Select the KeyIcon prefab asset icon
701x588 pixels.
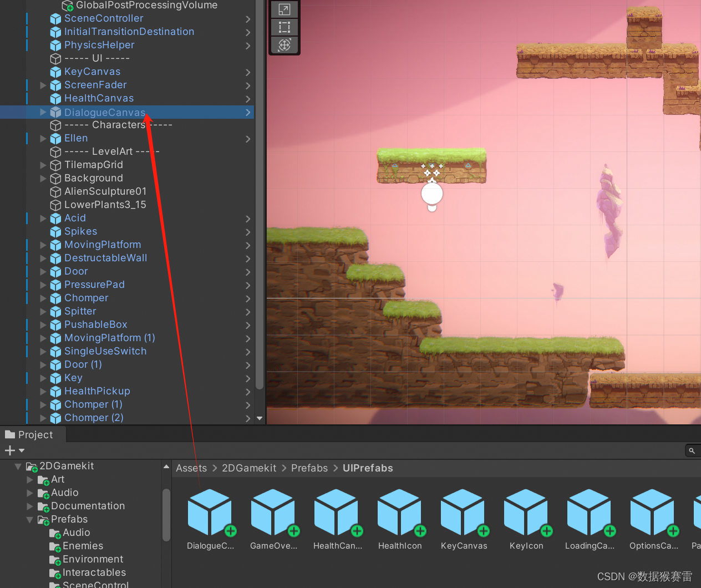pyautogui.click(x=526, y=512)
